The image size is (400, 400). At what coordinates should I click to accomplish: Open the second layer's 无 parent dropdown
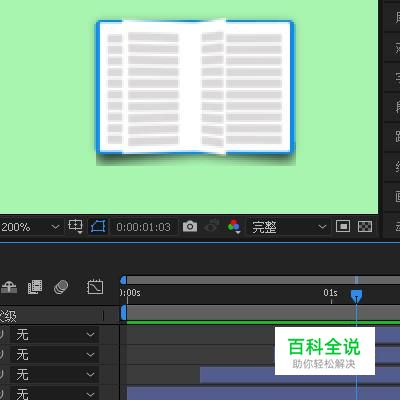click(54, 355)
